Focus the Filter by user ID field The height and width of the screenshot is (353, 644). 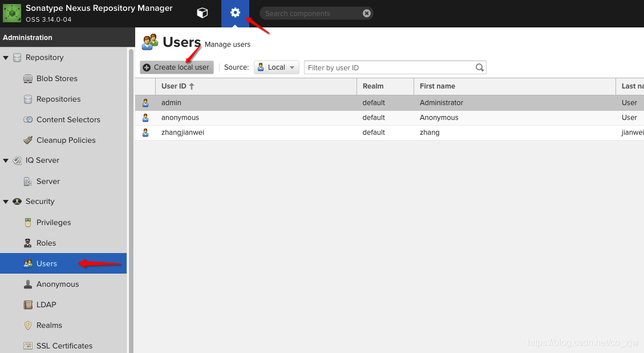pos(390,67)
